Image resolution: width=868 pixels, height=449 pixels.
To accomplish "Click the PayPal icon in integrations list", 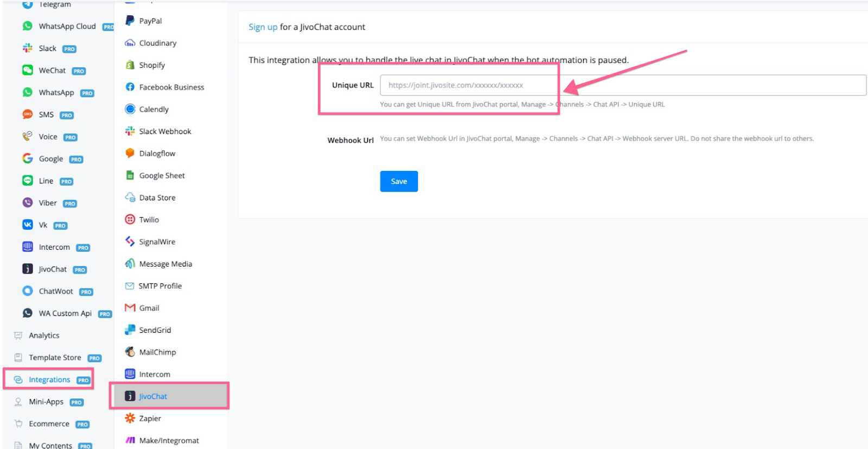I will tap(130, 21).
